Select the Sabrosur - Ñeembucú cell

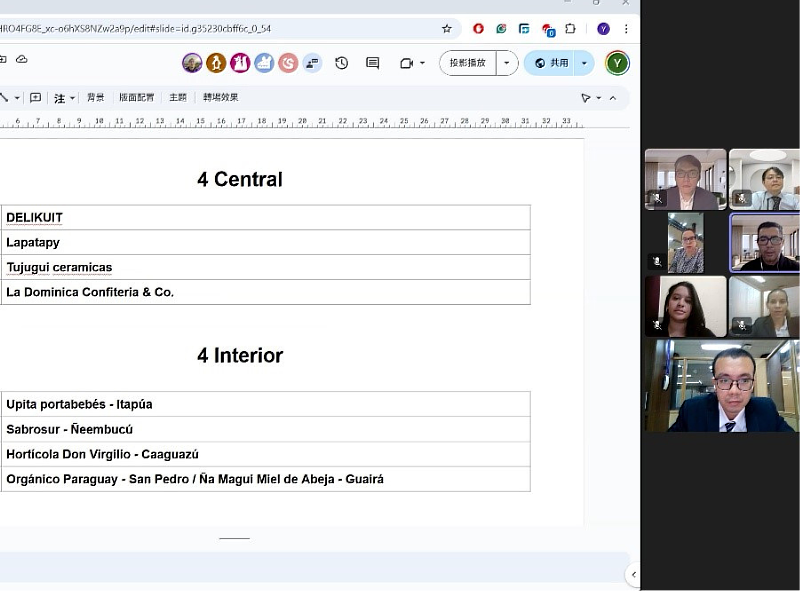(265, 429)
